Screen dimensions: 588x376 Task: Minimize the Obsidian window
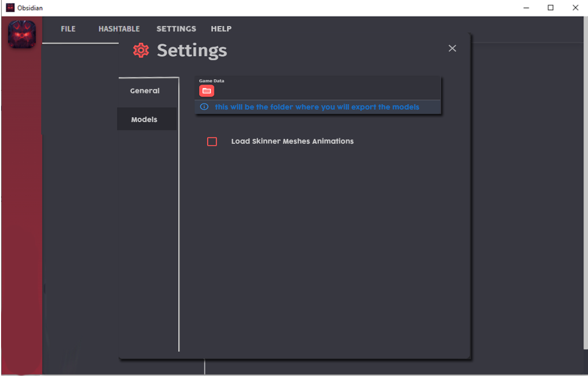click(526, 8)
